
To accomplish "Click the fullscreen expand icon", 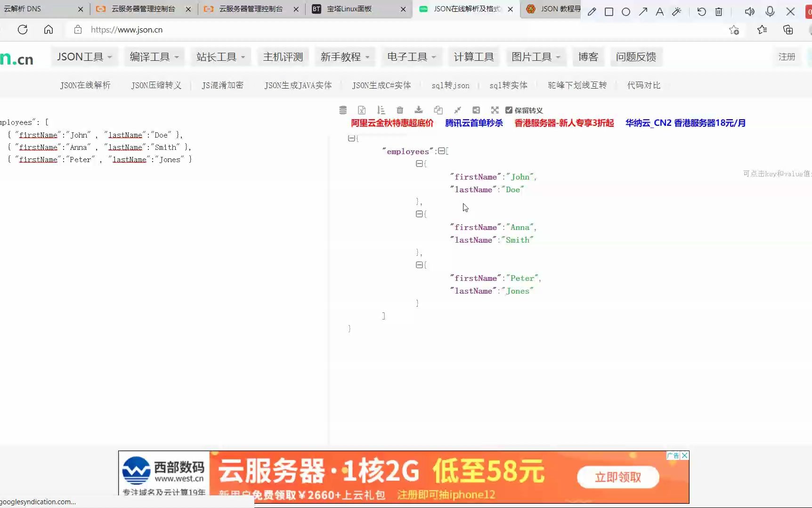I will (495, 110).
